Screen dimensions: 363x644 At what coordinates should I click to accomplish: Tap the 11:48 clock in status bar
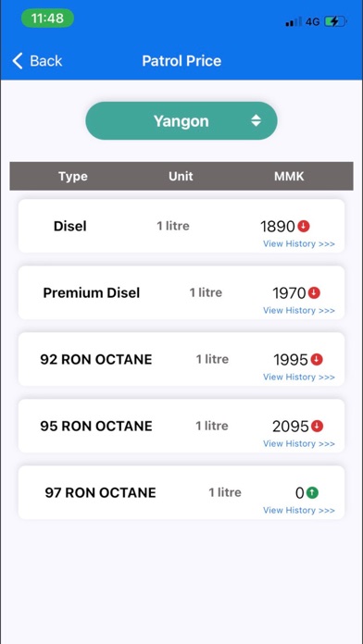pos(47,19)
